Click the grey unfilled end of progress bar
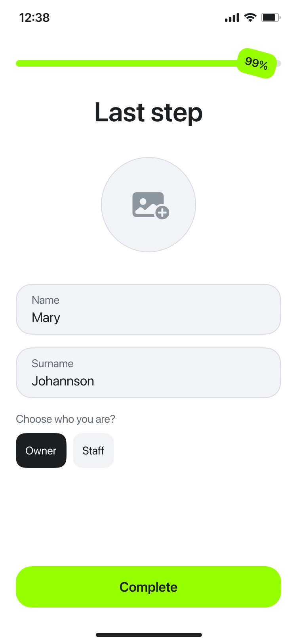The width and height of the screenshot is (297, 644). point(279,63)
